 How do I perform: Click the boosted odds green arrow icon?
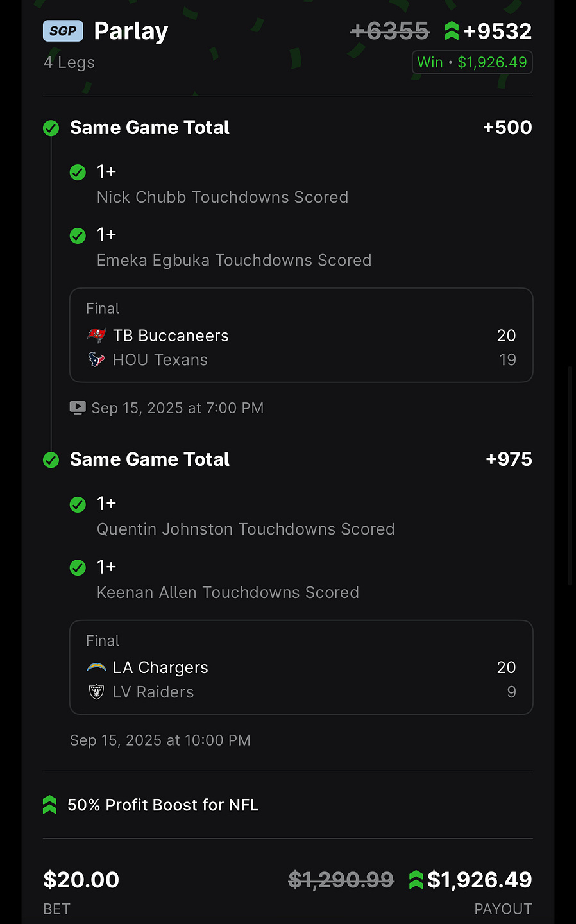[452, 31]
